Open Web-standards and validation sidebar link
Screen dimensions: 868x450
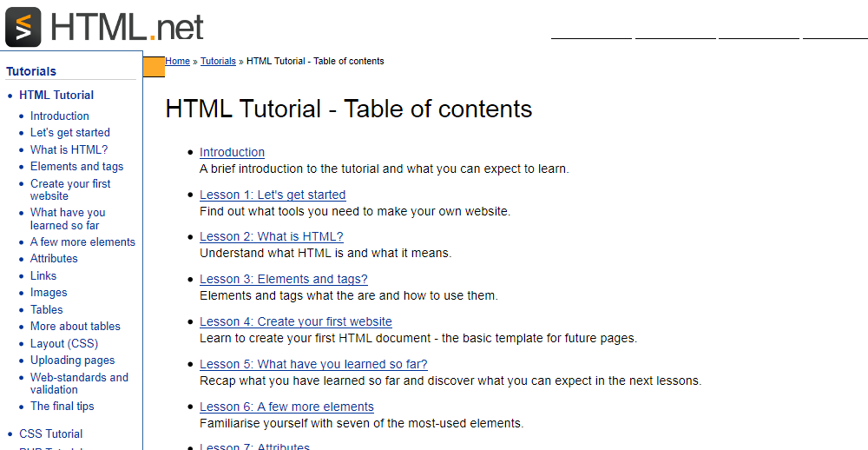pos(79,383)
